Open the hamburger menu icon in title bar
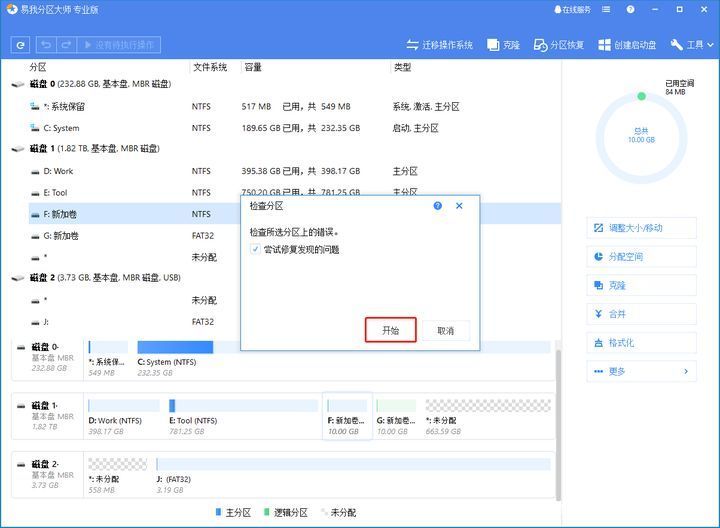The height and width of the screenshot is (528, 720). point(606,9)
